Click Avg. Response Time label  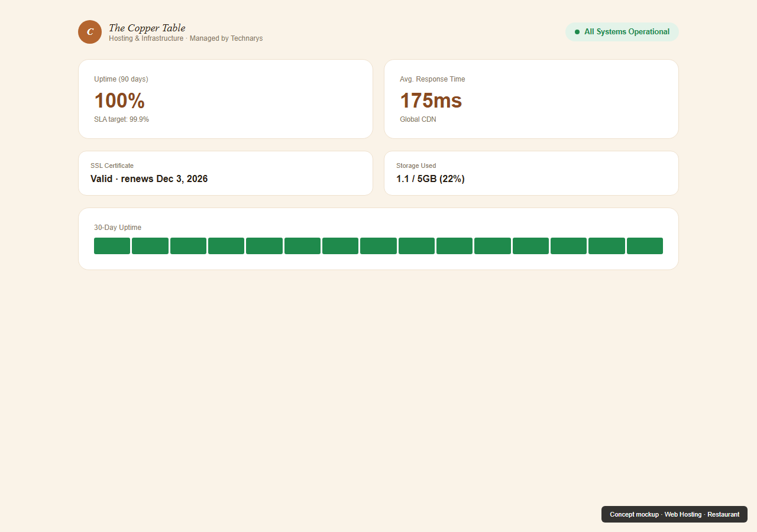[x=432, y=79]
